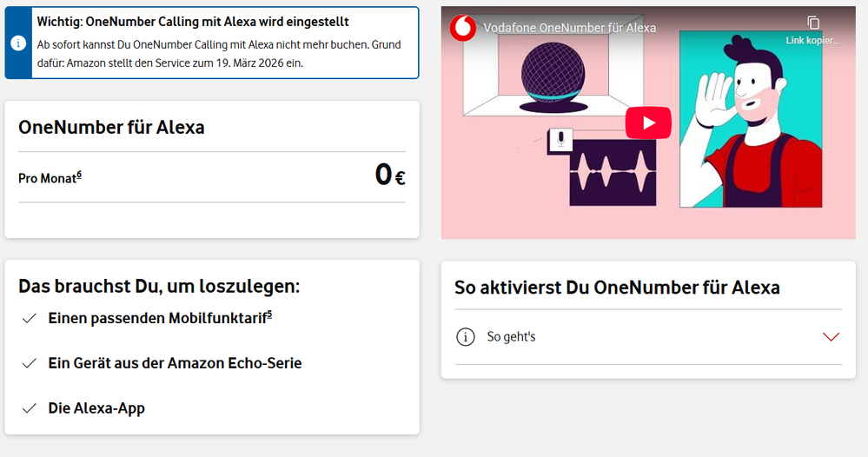
Task: Expand the 'So geht's' section with the red chevron
Action: click(831, 336)
